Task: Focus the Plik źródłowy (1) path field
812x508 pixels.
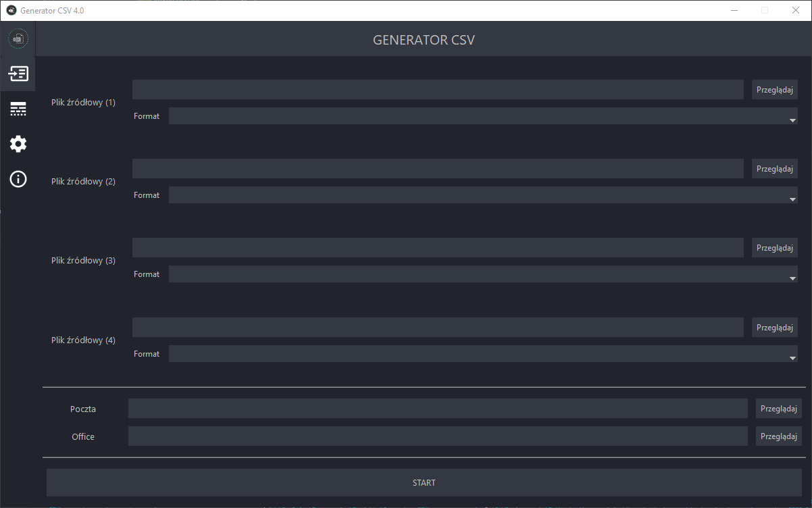Action: (438, 90)
